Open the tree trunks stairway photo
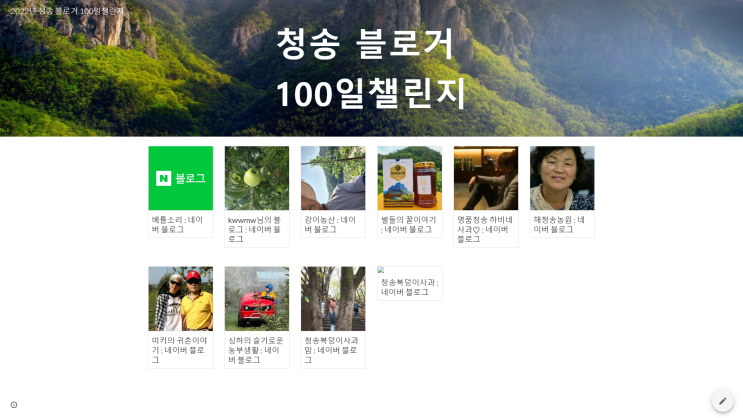743x418 pixels. coord(333,299)
